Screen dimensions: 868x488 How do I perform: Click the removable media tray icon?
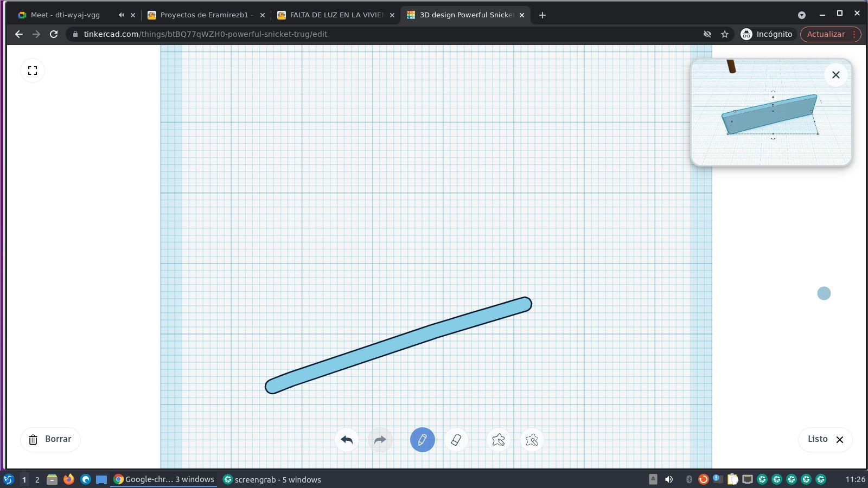tap(653, 479)
